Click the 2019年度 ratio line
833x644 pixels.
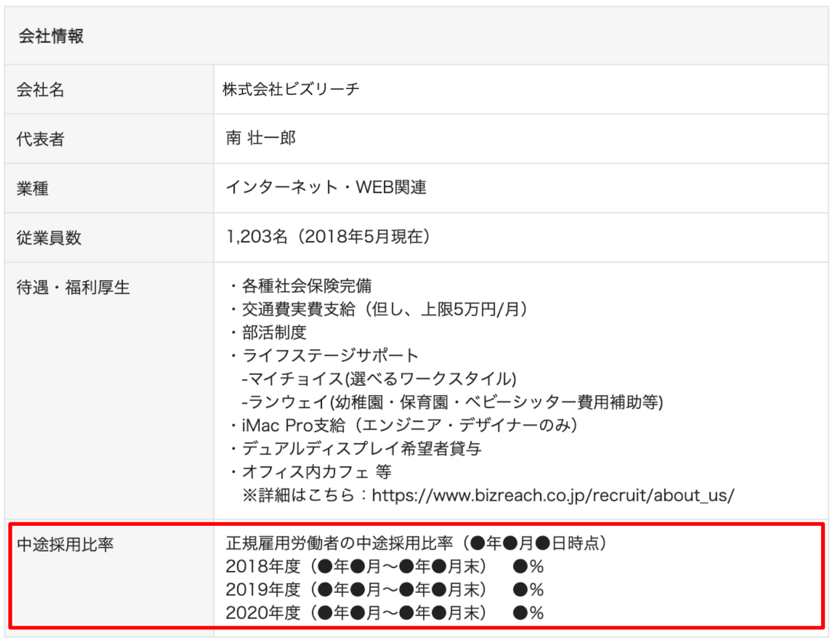click(x=384, y=589)
